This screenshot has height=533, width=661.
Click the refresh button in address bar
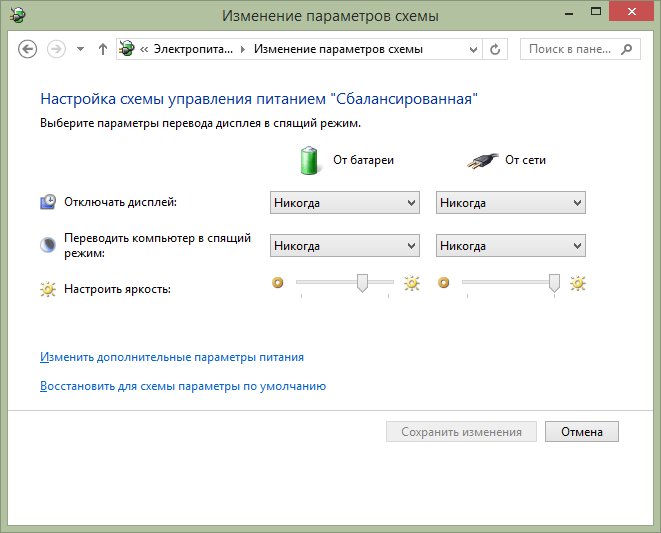[496, 49]
